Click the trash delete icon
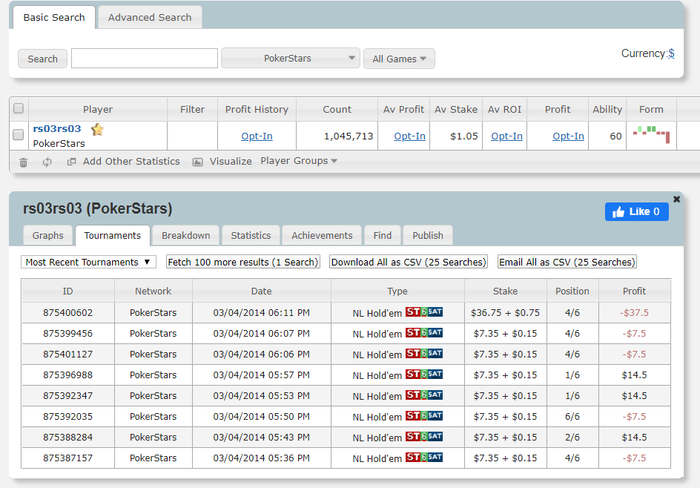 [23, 162]
